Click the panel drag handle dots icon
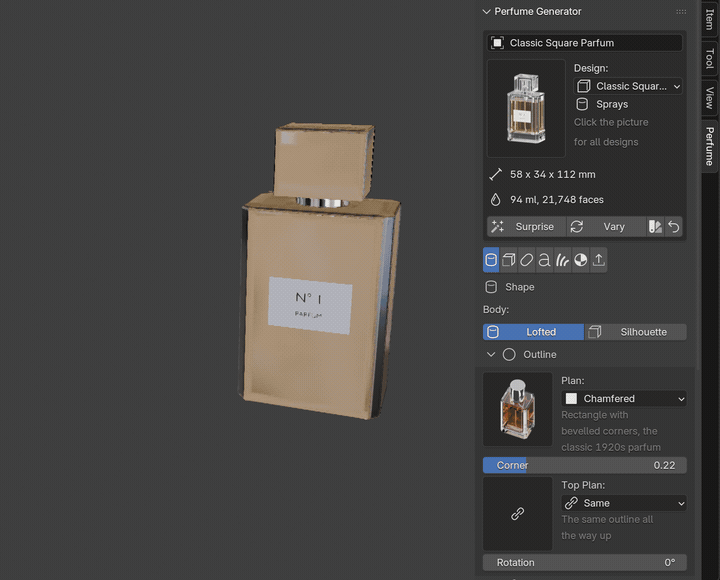The image size is (720, 580). [x=681, y=11]
